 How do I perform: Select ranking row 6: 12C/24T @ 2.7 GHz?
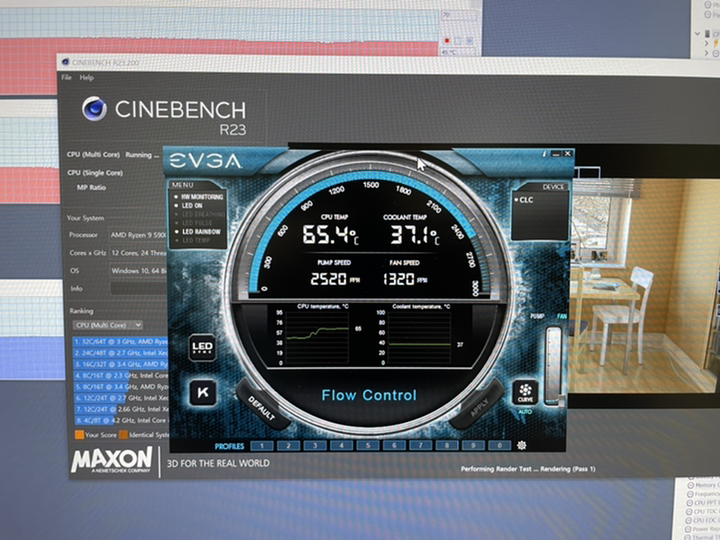[121, 398]
